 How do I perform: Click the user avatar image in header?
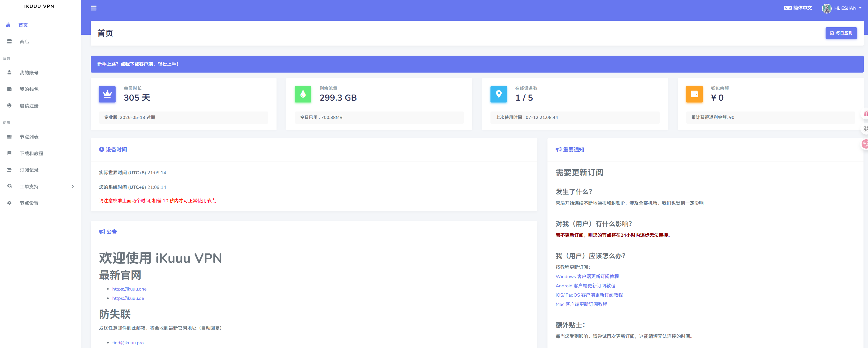(827, 8)
